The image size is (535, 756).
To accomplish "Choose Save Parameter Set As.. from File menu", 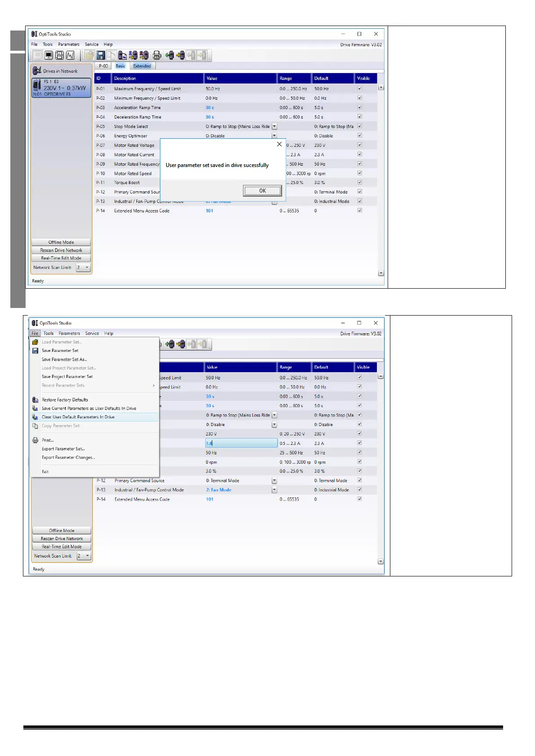I will [x=64, y=360].
